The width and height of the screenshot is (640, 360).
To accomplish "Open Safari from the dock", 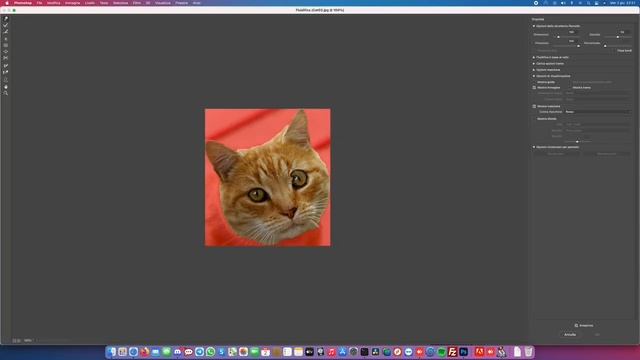I will pyautogui.click(x=133, y=352).
